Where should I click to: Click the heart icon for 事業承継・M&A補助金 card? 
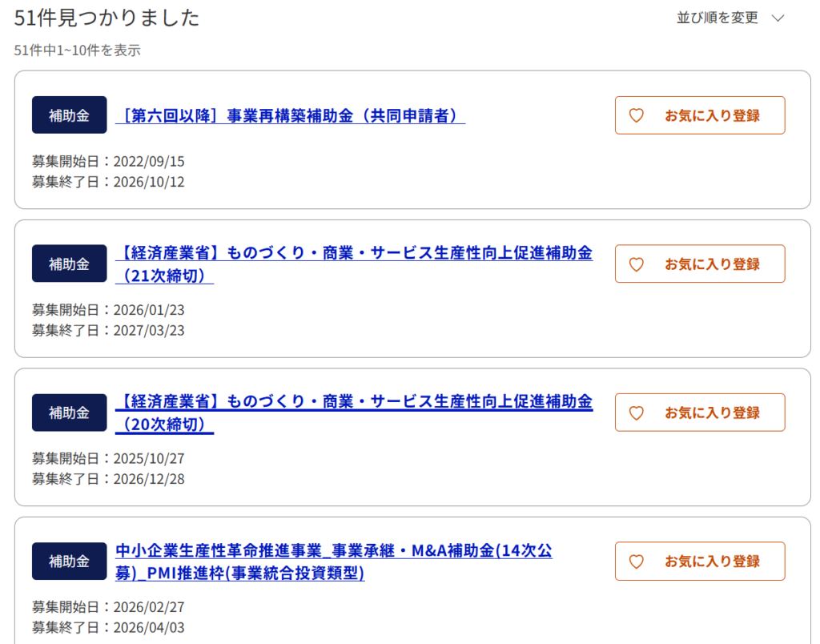637,561
